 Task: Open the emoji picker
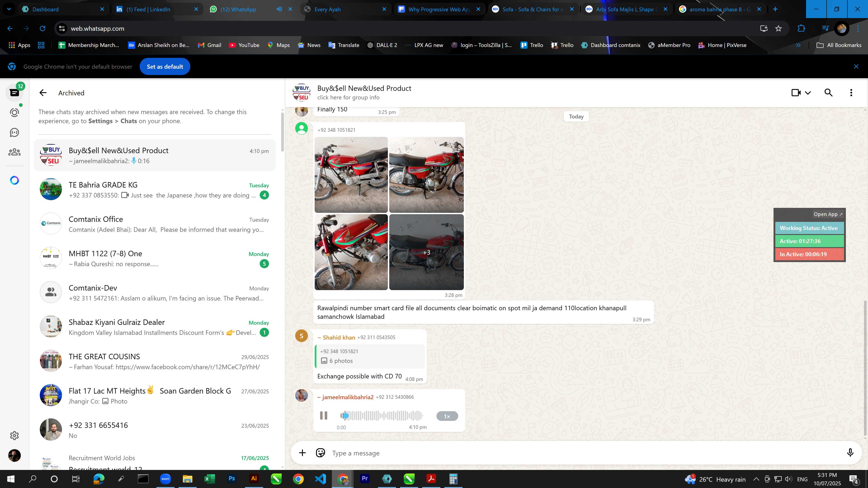[x=321, y=453]
